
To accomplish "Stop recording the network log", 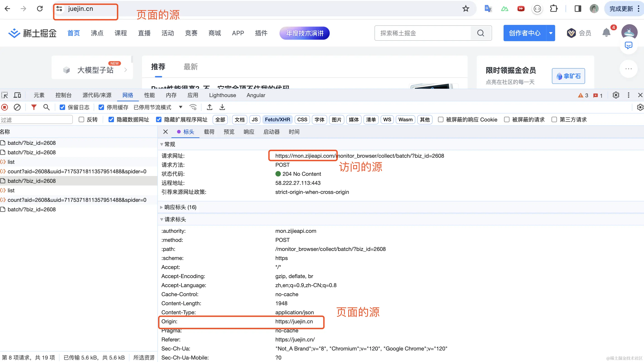I will pos(5,107).
